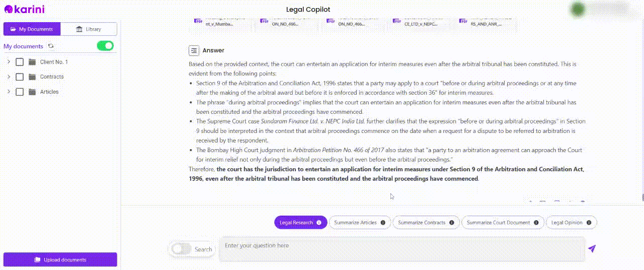The height and width of the screenshot is (270, 644).
Task: Expand the Client No. 1 folder
Action: (9, 62)
